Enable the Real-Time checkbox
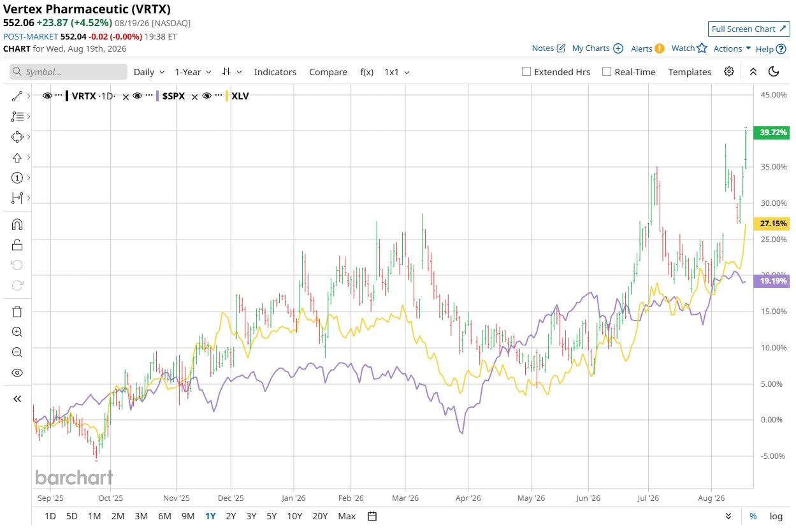This screenshot has width=796, height=532. tap(607, 72)
